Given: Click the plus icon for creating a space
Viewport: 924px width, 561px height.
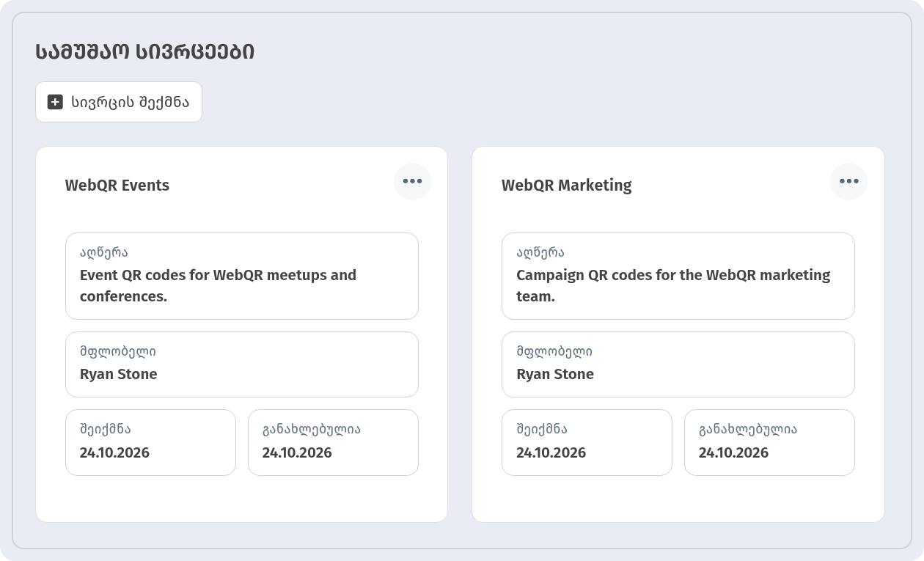Looking at the screenshot, I should pos(55,102).
